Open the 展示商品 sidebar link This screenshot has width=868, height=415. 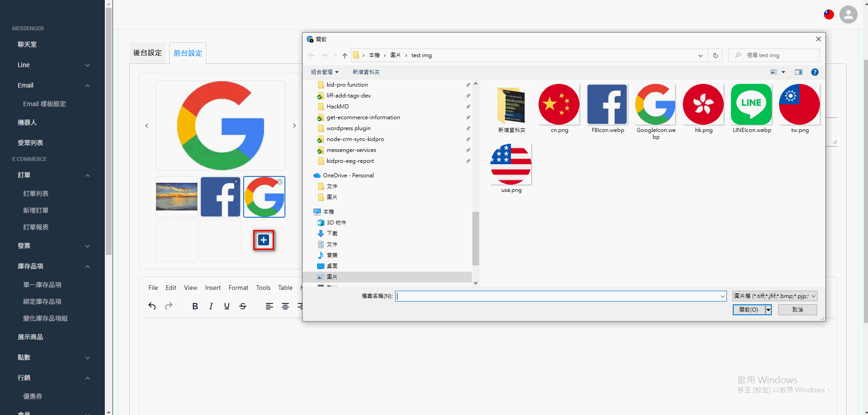tap(30, 337)
